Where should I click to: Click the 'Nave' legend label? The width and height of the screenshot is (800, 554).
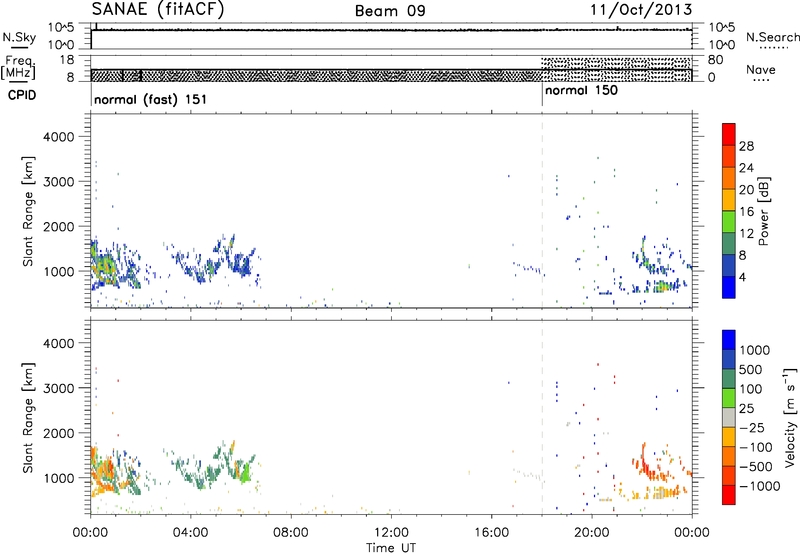[x=761, y=70]
